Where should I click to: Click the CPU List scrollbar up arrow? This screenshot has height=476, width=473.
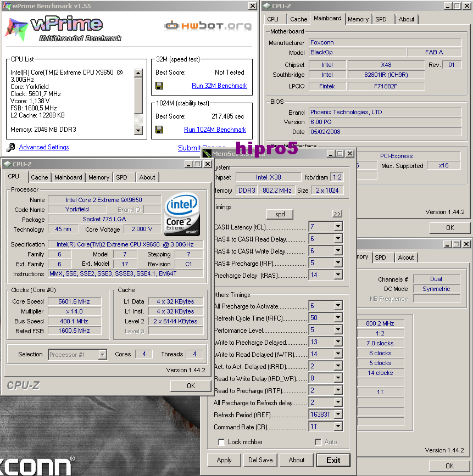pos(138,73)
